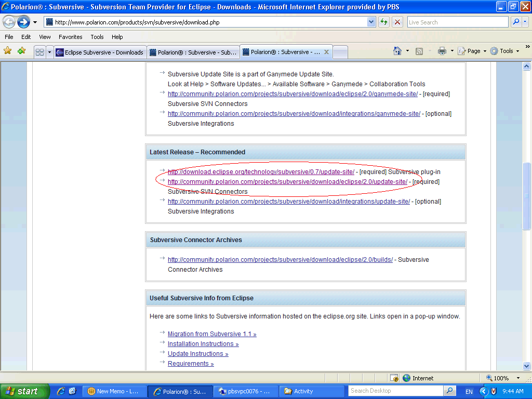532x399 pixels.
Task: Open the Installation Instructions link
Action: [203, 344]
